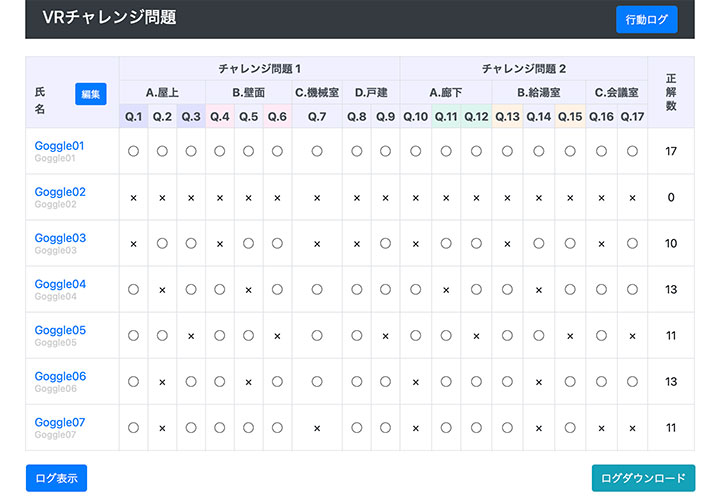Click the VRチャレンジ問題 page title

pyautogui.click(x=109, y=17)
